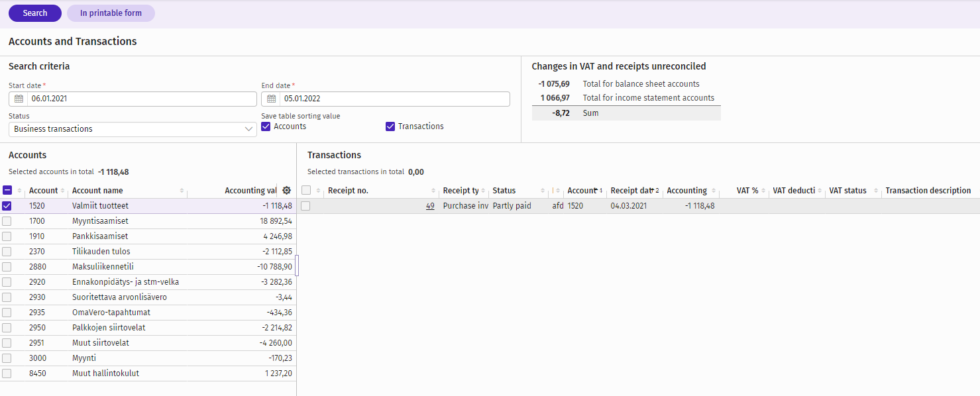Check account 2370 Tilikauden tulos
The height and width of the screenshot is (396, 980).
coord(7,252)
